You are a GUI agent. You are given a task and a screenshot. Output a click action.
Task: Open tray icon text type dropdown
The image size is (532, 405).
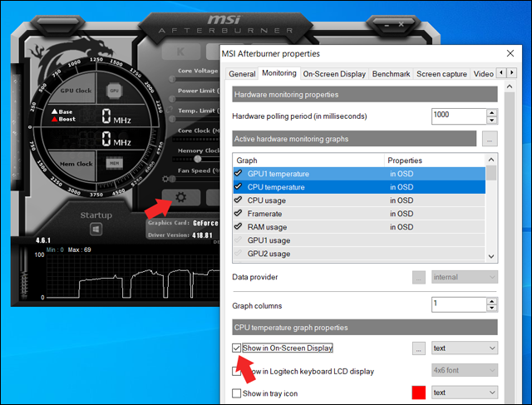(465, 393)
